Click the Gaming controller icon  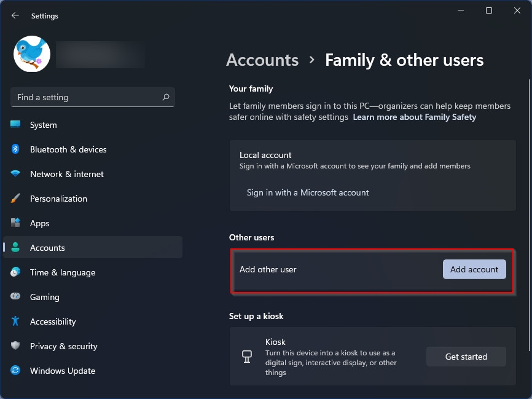pos(15,296)
